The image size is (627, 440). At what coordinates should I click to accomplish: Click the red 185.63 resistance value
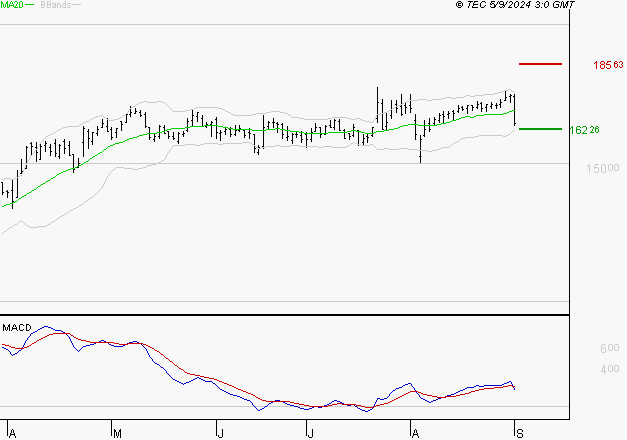pyautogui.click(x=608, y=65)
